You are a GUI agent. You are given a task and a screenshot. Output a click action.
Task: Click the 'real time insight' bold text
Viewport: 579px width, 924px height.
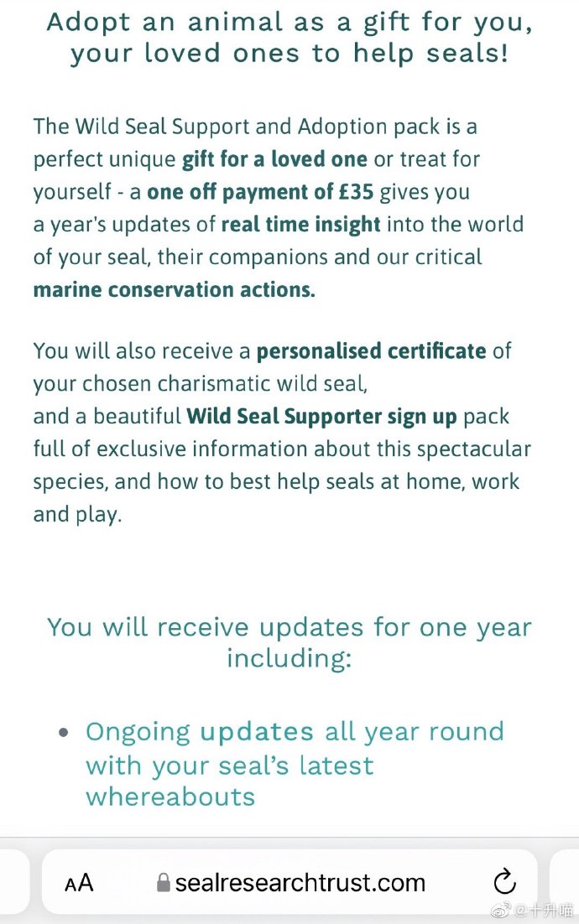click(300, 225)
